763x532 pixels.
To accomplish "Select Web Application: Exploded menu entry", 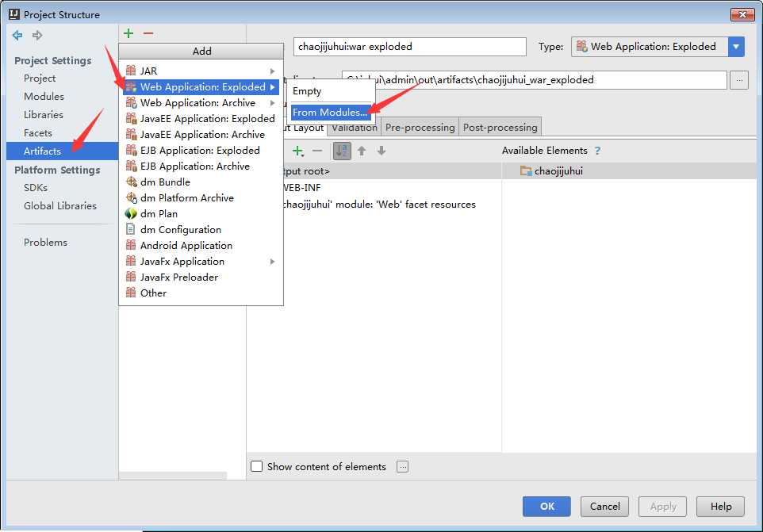I will pos(201,87).
